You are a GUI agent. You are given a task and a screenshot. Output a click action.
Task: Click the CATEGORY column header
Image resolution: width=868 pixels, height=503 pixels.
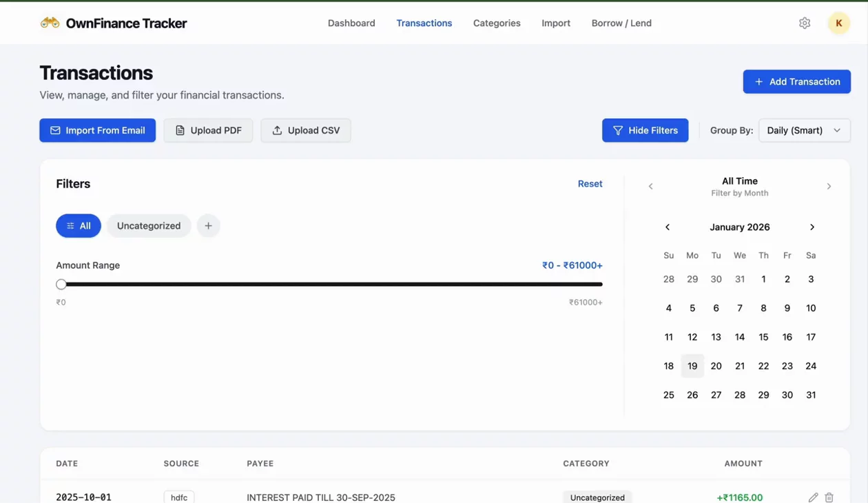(586, 464)
